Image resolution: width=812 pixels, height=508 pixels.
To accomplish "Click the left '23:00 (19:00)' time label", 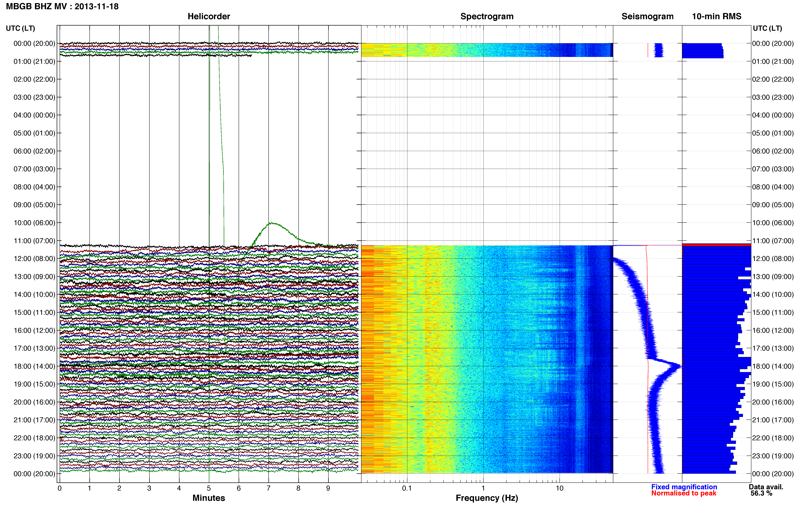I will point(34,456).
